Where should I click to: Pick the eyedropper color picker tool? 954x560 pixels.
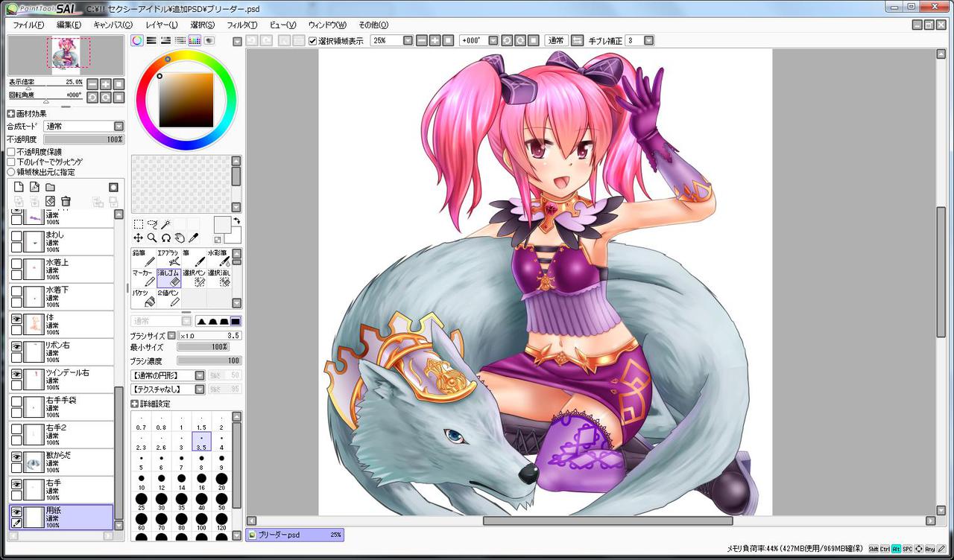coord(192,238)
